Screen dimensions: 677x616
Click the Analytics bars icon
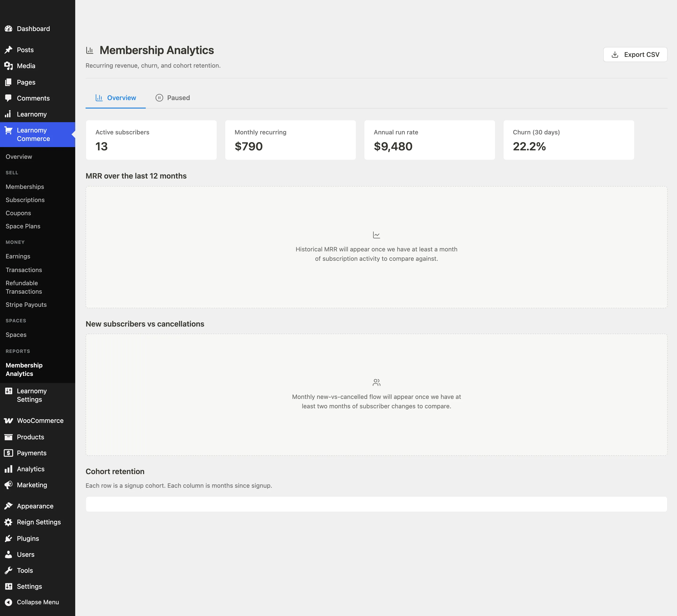click(8, 469)
